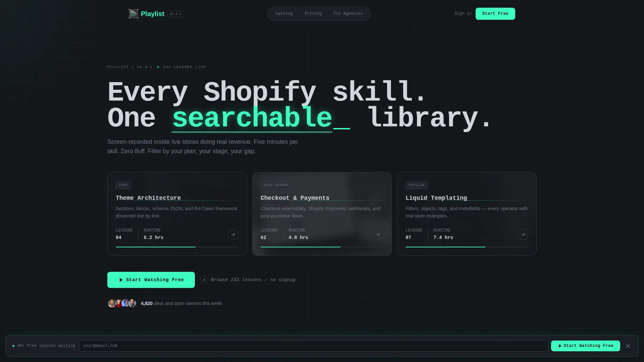The width and height of the screenshot is (644, 362).
Task: Click the 4,820 devs this week text
Action: click(x=181, y=303)
